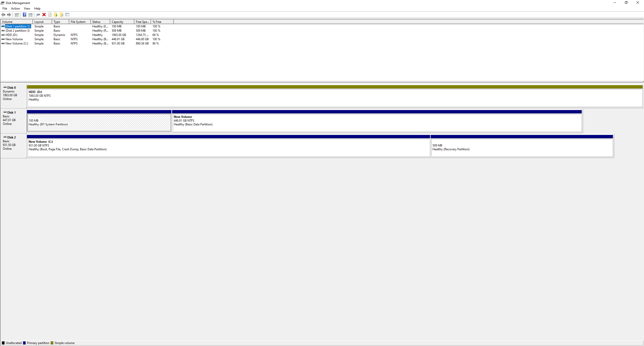The image size is (644, 346).
Task: Open the Action menu
Action: 15,9
